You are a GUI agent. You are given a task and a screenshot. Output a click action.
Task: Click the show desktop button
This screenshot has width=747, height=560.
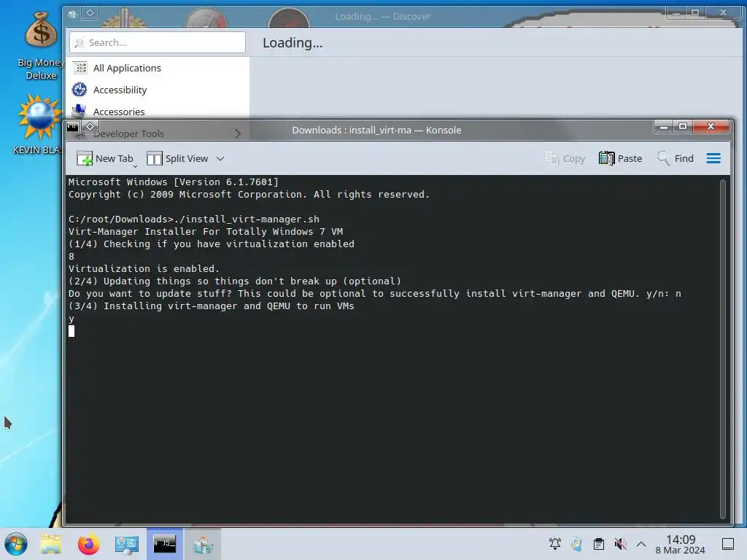pos(728,544)
